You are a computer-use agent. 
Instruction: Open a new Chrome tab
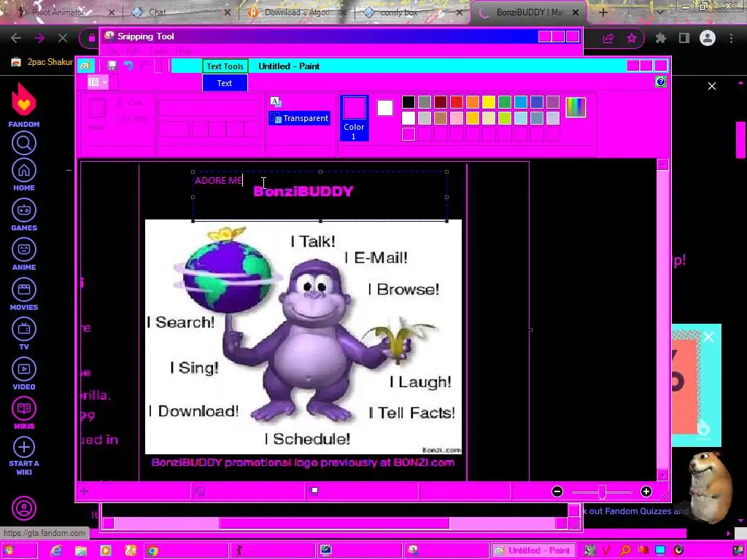603,12
